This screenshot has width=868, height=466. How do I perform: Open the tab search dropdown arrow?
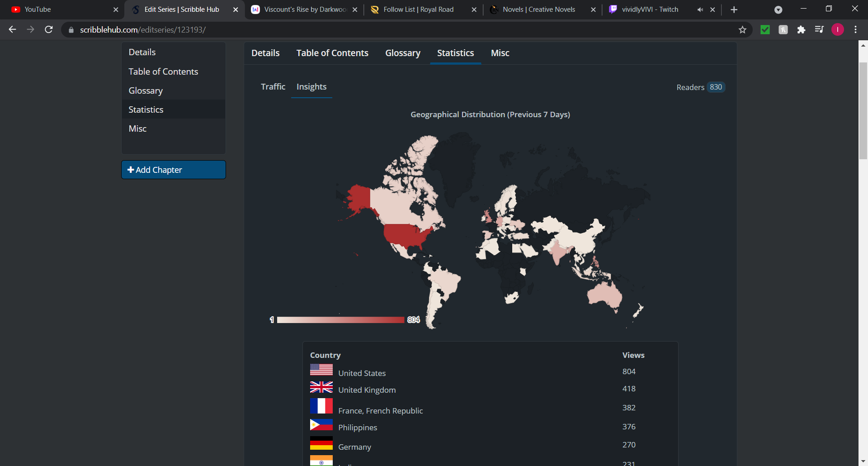778,10
